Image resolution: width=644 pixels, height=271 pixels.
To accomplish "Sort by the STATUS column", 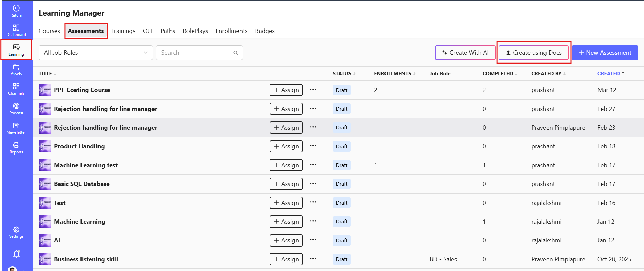I will point(344,74).
